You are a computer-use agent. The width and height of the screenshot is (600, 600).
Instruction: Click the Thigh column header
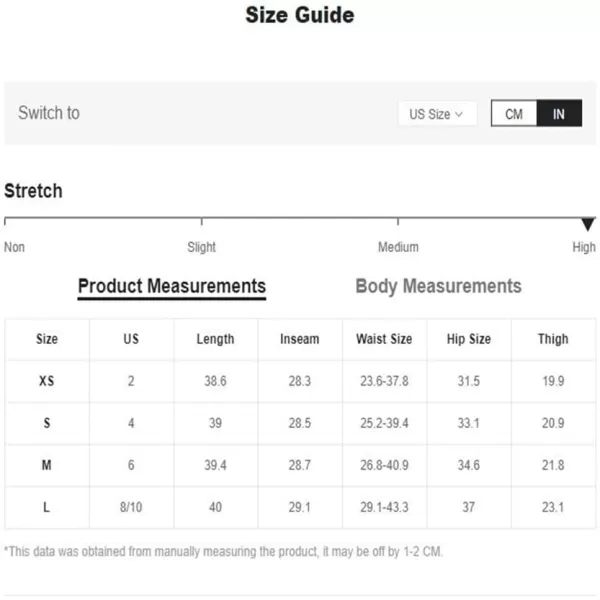coord(553,339)
